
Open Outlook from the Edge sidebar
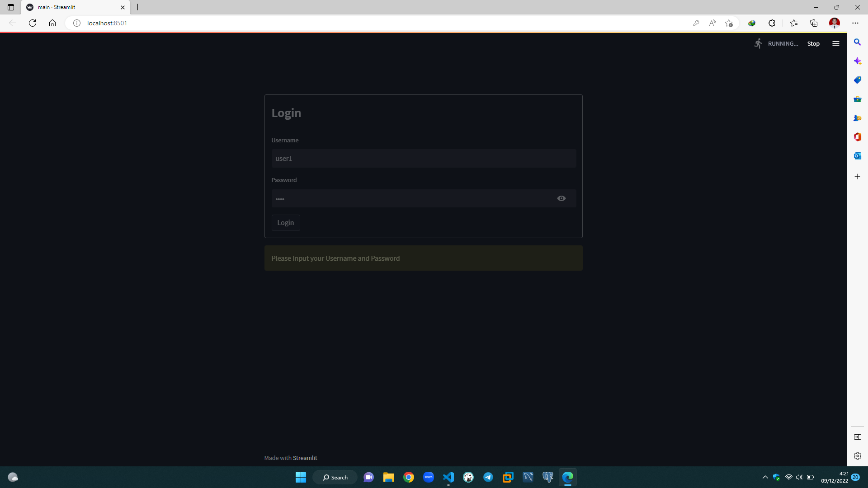pos(857,156)
